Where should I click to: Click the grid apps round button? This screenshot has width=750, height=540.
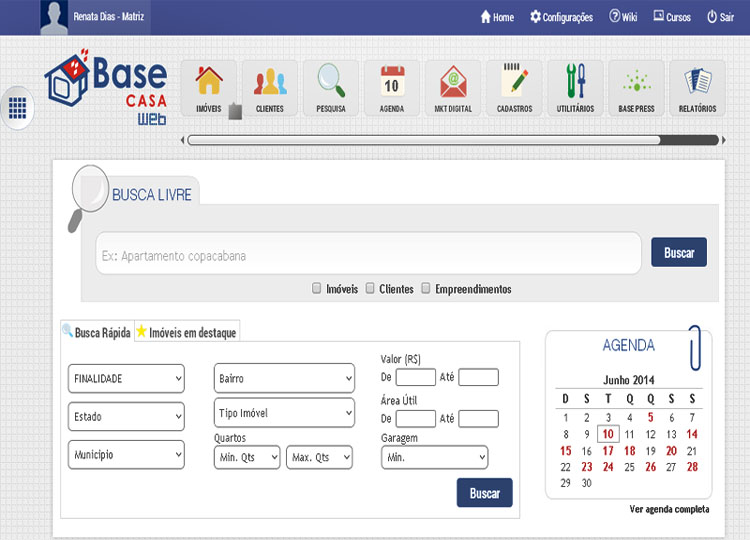pyautogui.click(x=17, y=108)
